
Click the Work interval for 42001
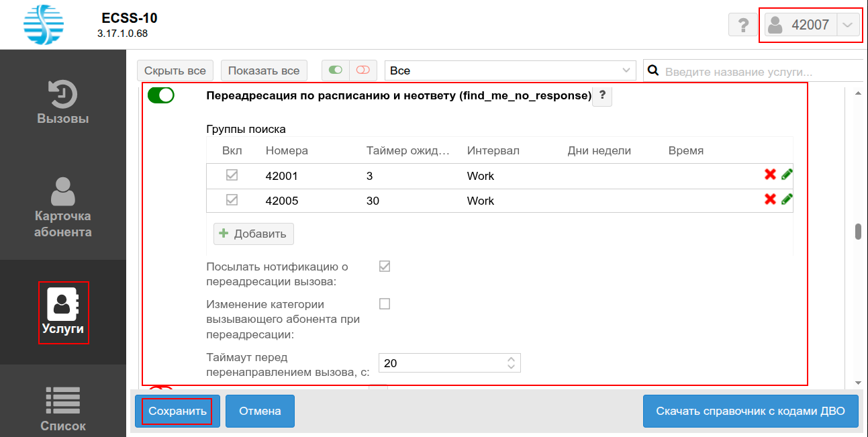point(481,176)
